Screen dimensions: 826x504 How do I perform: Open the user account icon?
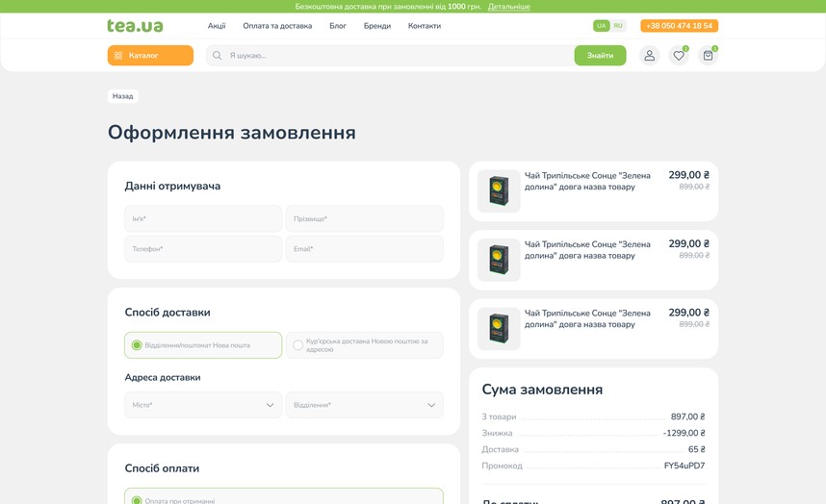[649, 55]
